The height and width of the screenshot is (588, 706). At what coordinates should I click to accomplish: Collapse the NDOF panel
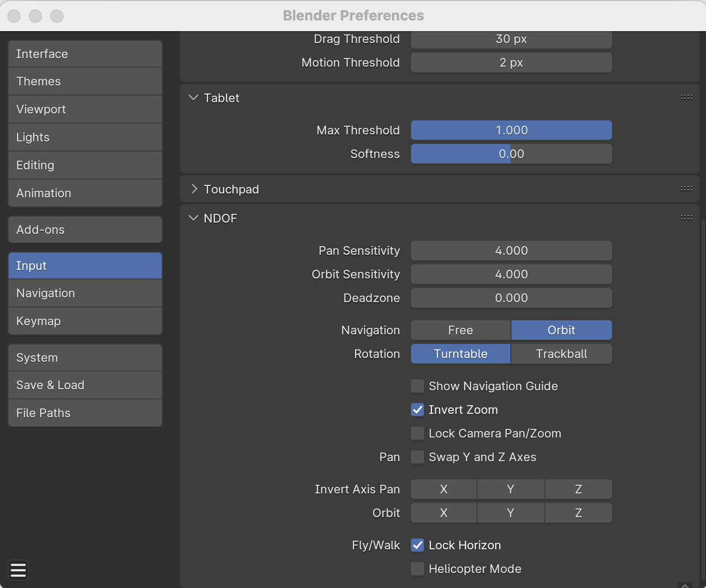193,218
